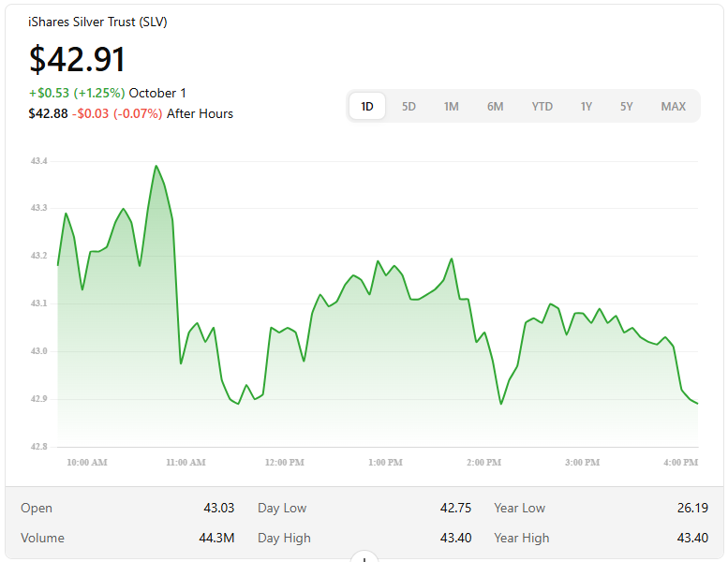
Task: Click the Year Low value 26.19
Action: coord(692,508)
